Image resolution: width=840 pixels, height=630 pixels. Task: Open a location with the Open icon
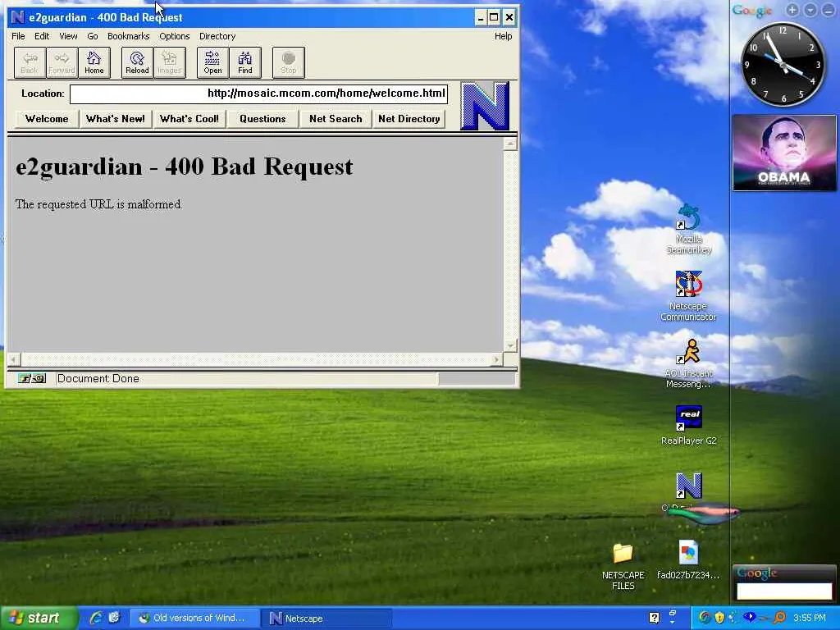(212, 62)
